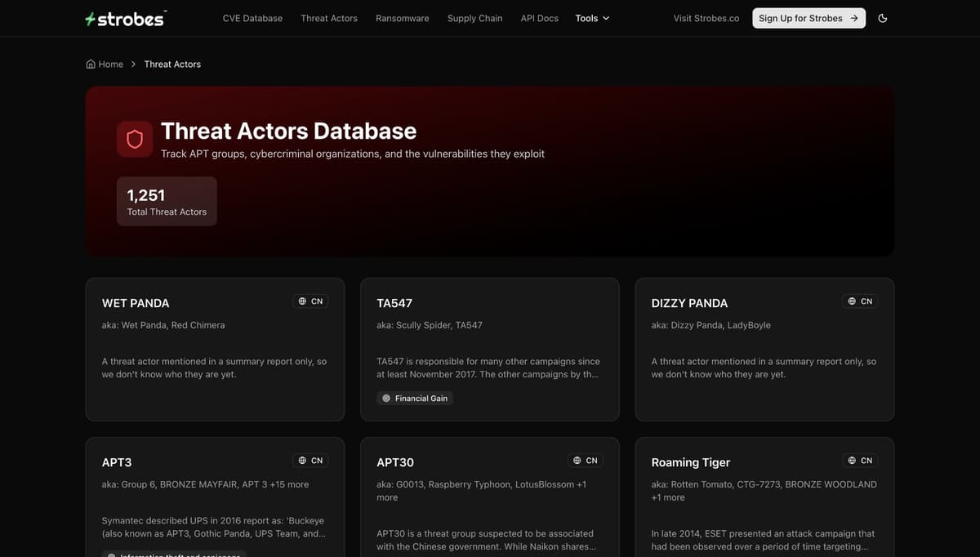Click globe icon on Roaming Tiger card
The height and width of the screenshot is (557, 980).
[852, 461]
